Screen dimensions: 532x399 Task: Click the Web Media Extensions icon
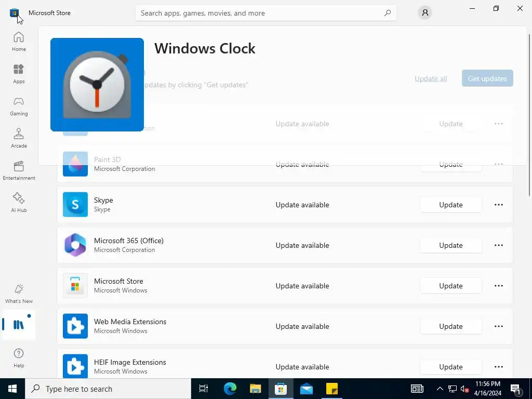75,326
